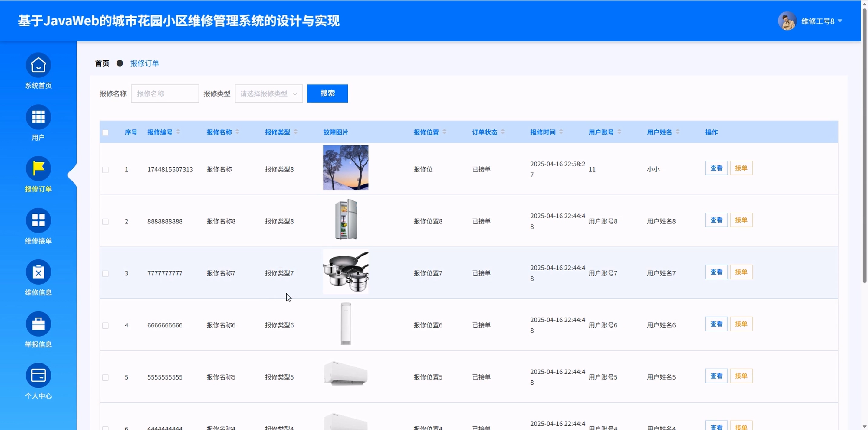Click the 维修信息 clipboard icon
Image resolution: width=868 pixels, height=430 pixels.
(38, 272)
